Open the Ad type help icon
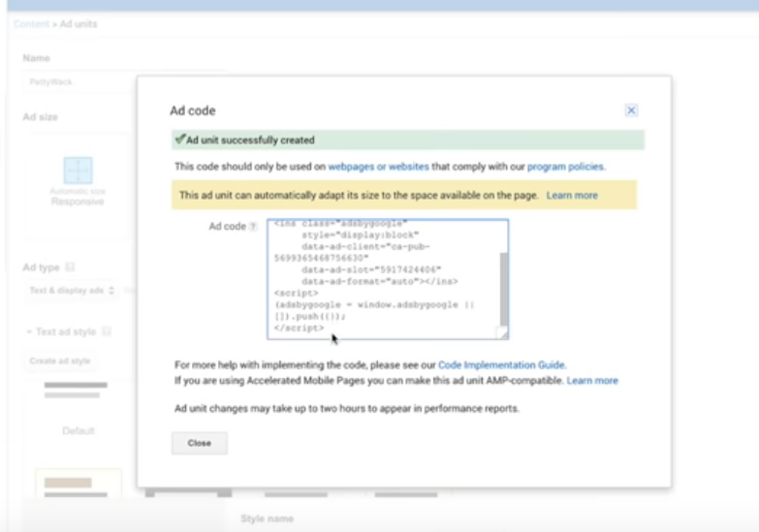This screenshot has height=532, width=759. [x=70, y=267]
